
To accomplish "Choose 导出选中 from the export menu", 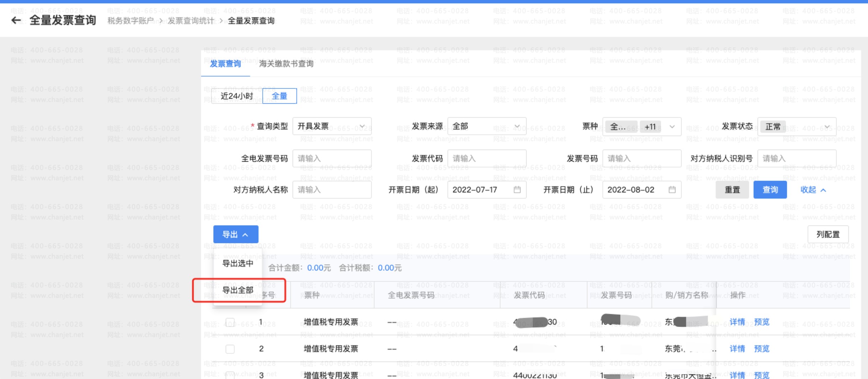I will [x=237, y=264].
